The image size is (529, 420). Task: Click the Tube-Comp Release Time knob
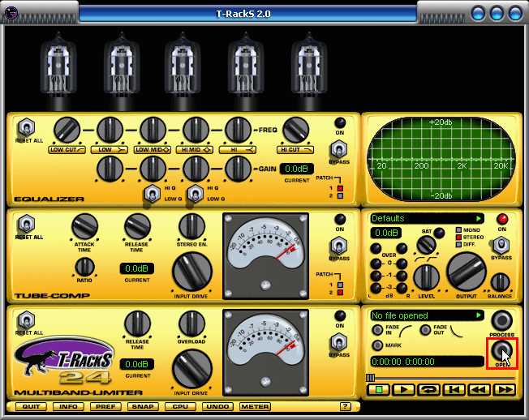click(x=137, y=226)
